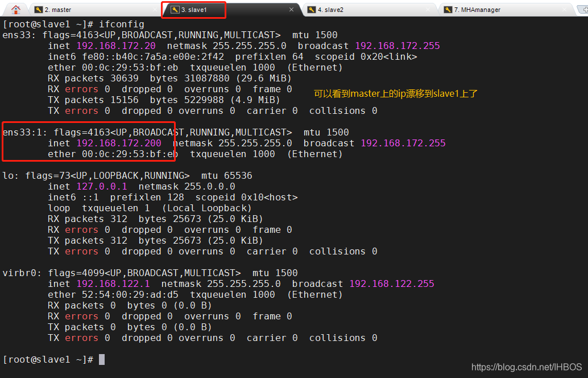Image resolution: width=588 pixels, height=378 pixels.
Task: Click TX packets count 15156
Action: point(125,100)
